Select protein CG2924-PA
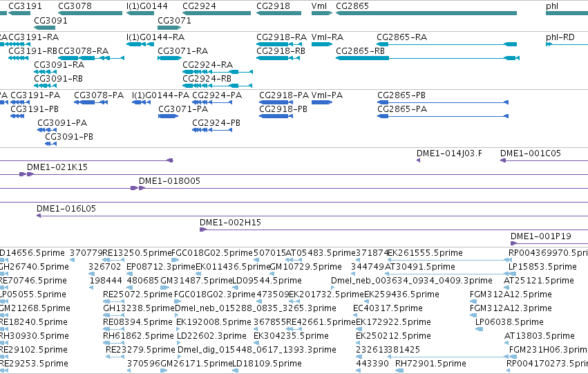 [x=212, y=102]
